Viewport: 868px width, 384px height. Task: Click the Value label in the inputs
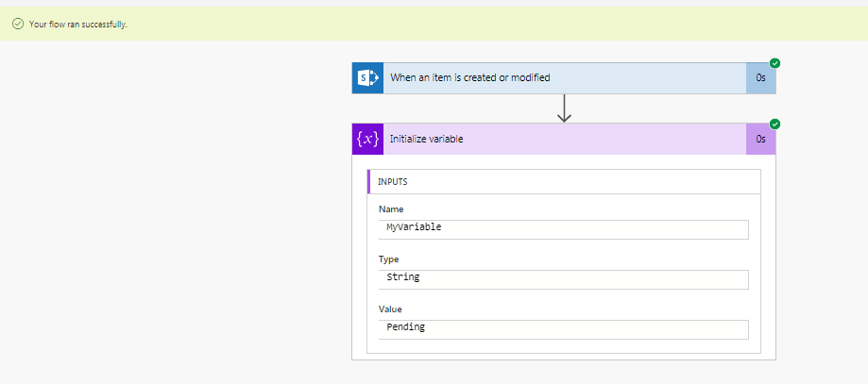[x=390, y=309]
